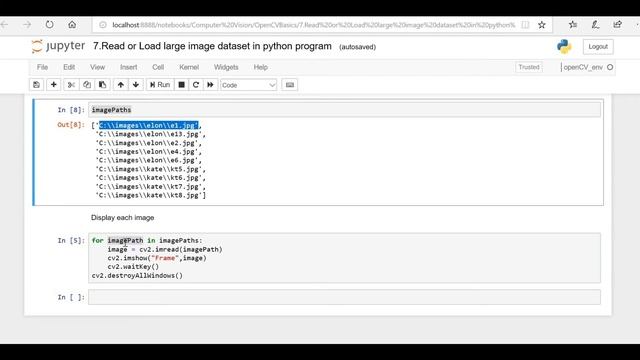The image size is (640, 360).
Task: Open the Code cell type dropdown
Action: tap(249, 85)
